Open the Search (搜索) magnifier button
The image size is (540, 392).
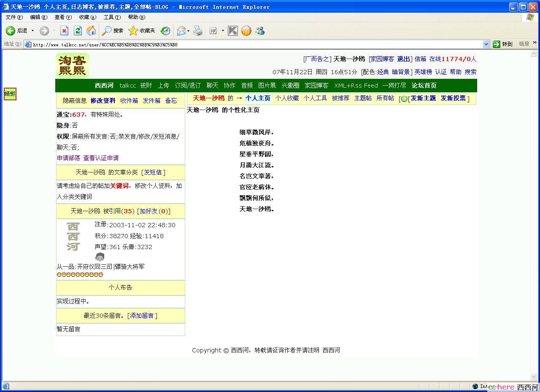(113, 31)
